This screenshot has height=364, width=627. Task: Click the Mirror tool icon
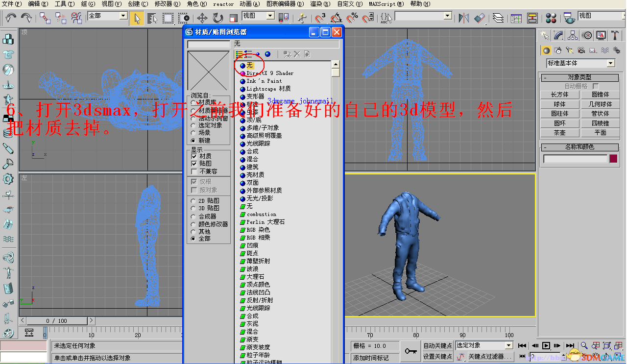point(463,18)
